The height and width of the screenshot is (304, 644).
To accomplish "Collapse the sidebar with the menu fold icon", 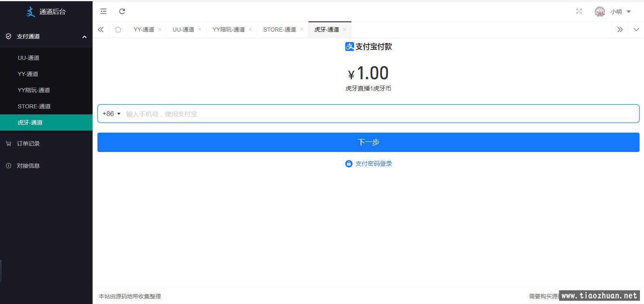I will (x=103, y=11).
